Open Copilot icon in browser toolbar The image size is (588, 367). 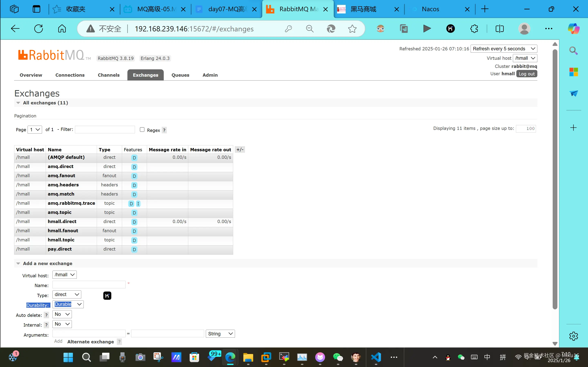pos(574,29)
